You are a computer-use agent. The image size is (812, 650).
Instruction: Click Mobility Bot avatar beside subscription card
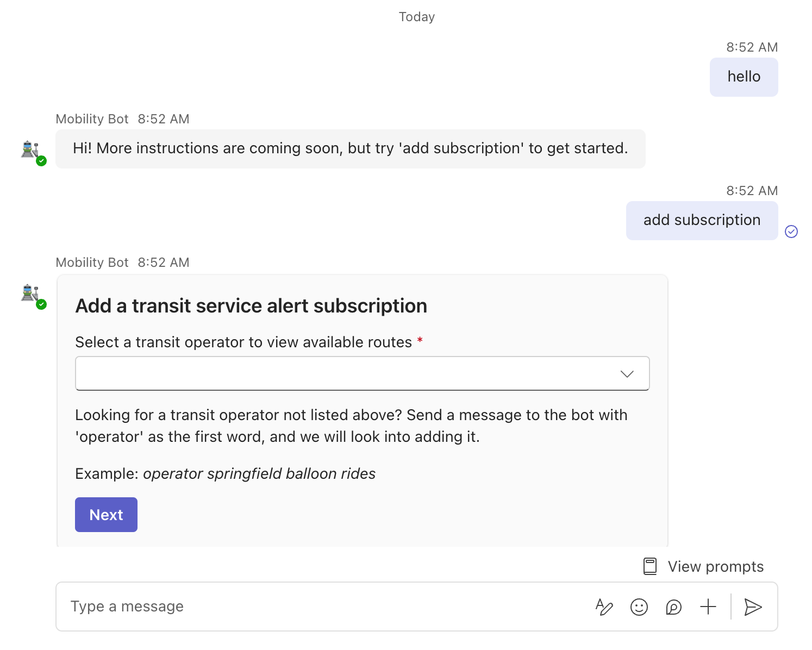click(31, 293)
